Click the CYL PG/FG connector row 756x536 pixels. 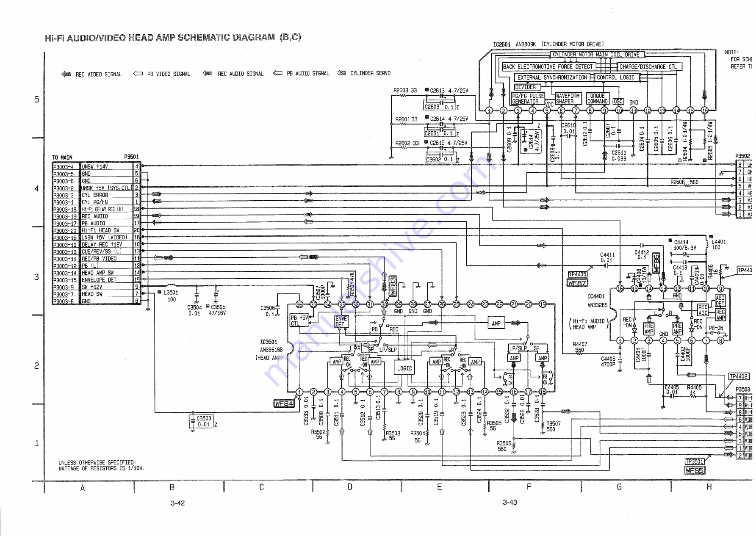96,202
